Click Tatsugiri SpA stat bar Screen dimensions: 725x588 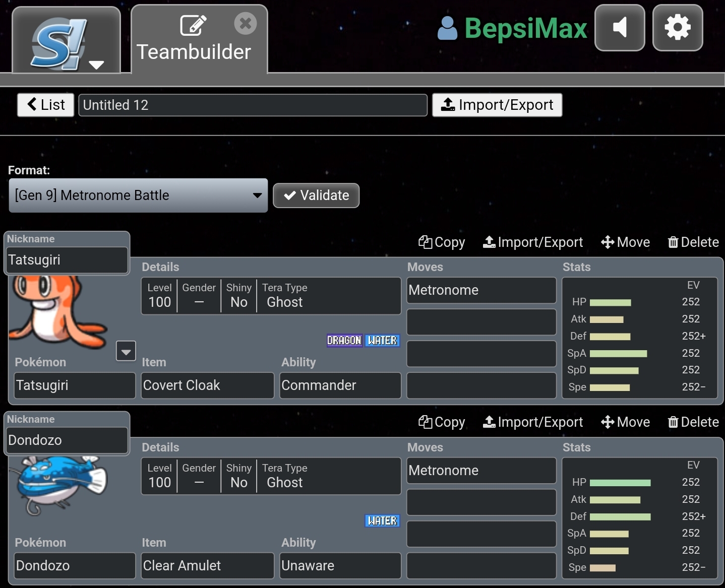coord(618,354)
